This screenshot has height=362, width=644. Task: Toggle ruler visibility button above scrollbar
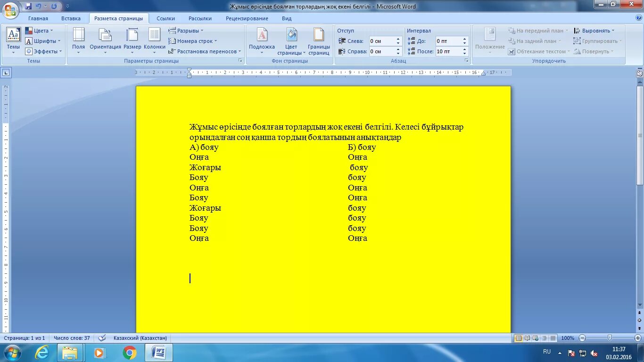click(x=640, y=73)
